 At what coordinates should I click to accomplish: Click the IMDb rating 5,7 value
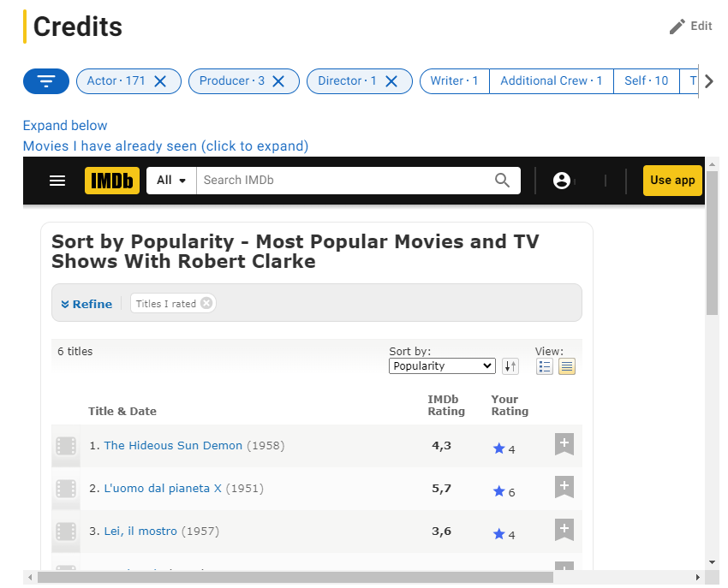coord(441,488)
